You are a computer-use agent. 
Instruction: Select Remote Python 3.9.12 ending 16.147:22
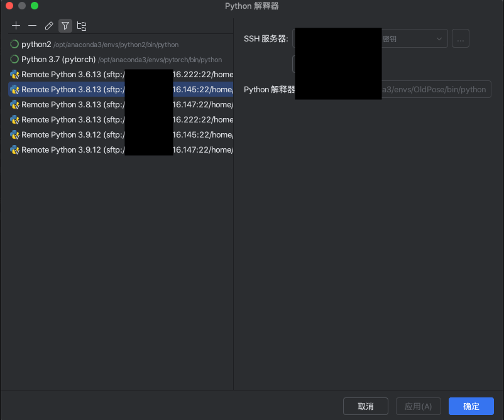tap(62, 150)
